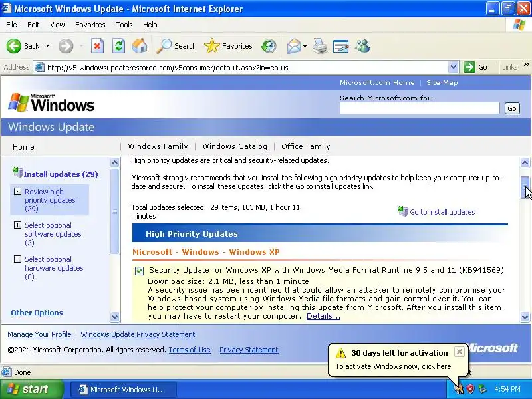
Task: Click the main content scroll down arrow
Action: 525,317
